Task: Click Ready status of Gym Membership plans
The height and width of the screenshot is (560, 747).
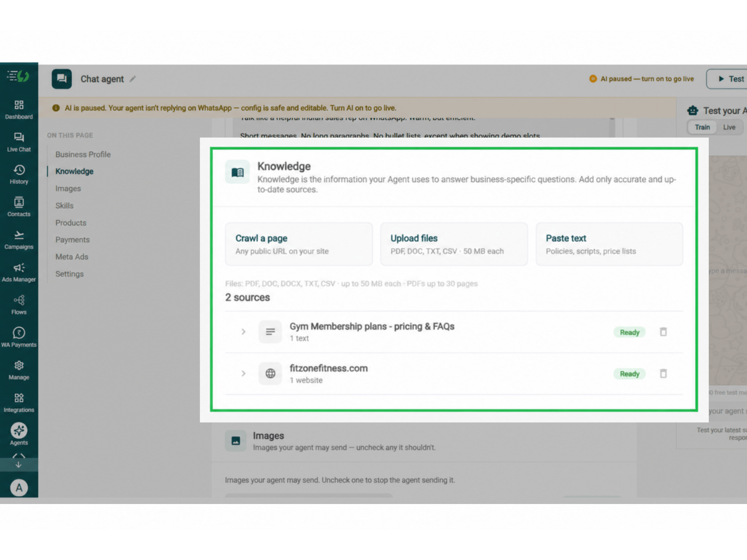Action: point(629,332)
